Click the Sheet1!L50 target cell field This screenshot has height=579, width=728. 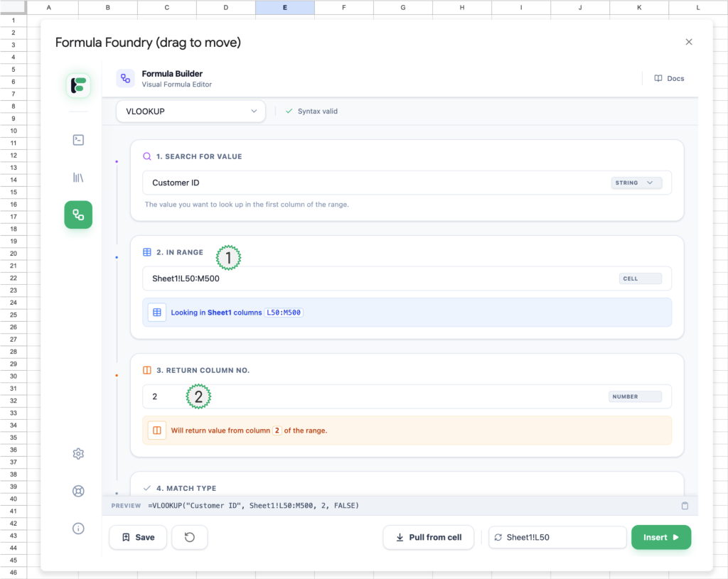[x=557, y=538]
